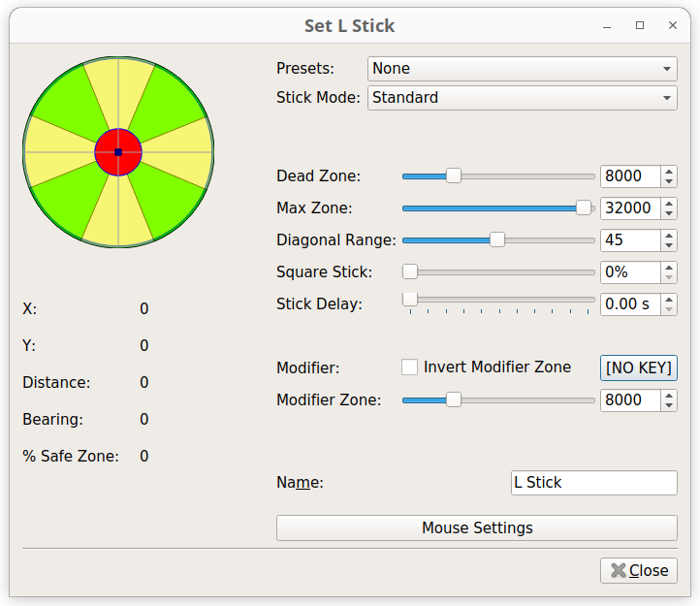Increase Diagonal Range with up arrow
Screen dimensions: 700x606
[x=669, y=236]
